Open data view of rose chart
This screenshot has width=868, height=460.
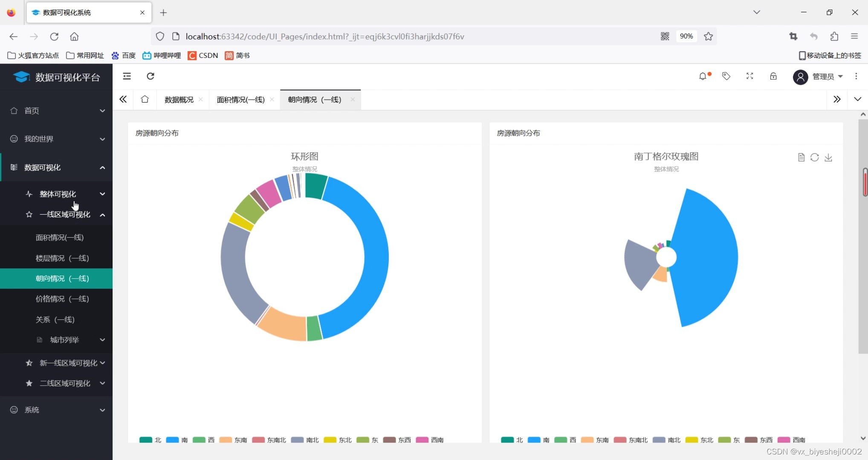coord(801,158)
